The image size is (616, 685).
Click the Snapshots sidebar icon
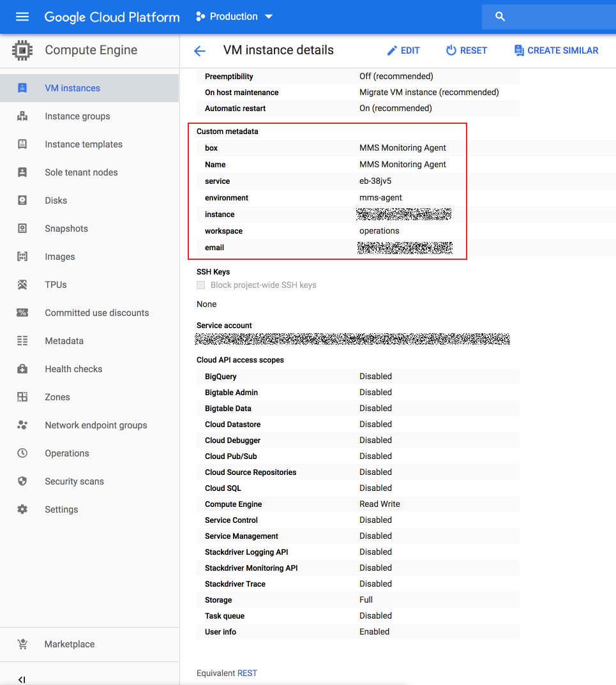pos(22,229)
